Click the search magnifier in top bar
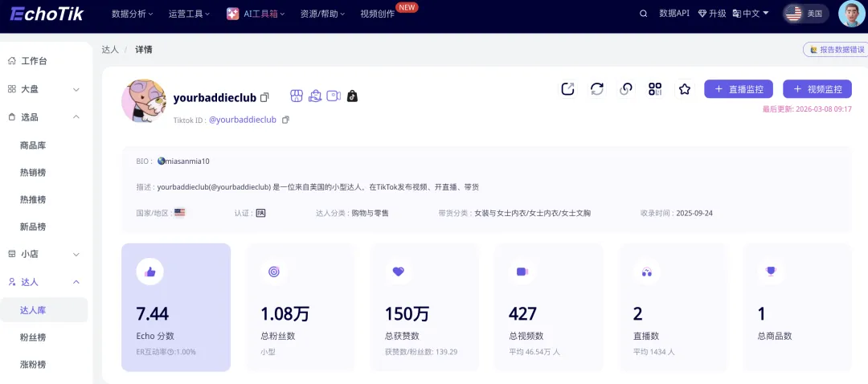868x384 pixels. click(x=643, y=14)
